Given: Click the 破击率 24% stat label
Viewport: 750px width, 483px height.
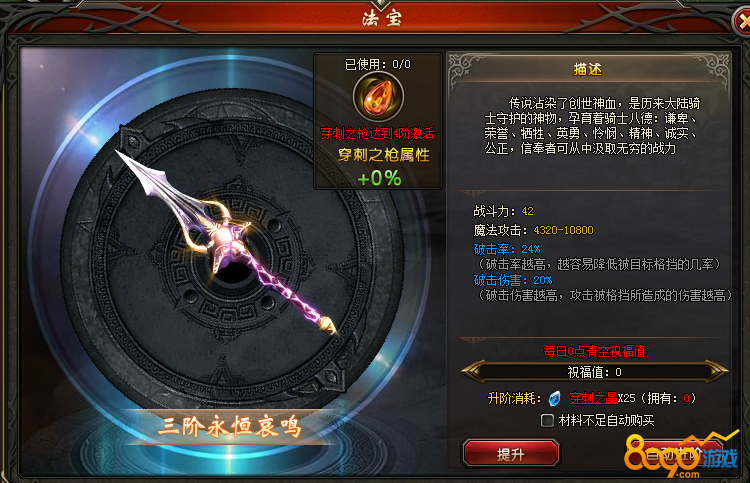Looking at the screenshot, I should coord(507,249).
